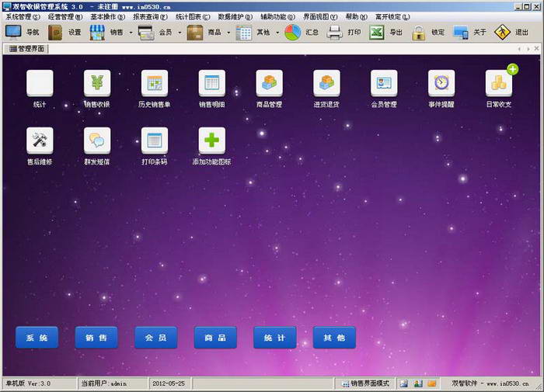Viewport: 544px width, 392px height.
Task: Open the 辅助功能(O) menu
Action: [x=278, y=16]
